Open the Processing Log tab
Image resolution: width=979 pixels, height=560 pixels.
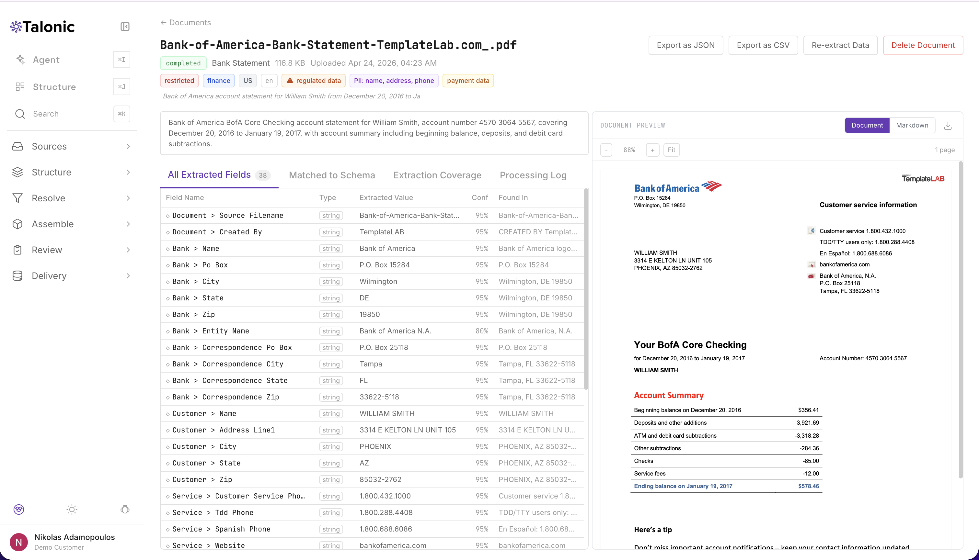point(533,175)
